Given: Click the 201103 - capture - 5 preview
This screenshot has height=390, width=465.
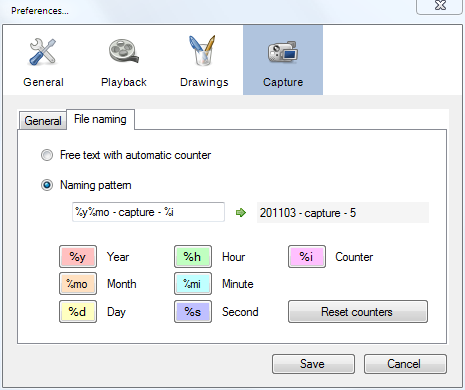Looking at the screenshot, I should pyautogui.click(x=343, y=212).
